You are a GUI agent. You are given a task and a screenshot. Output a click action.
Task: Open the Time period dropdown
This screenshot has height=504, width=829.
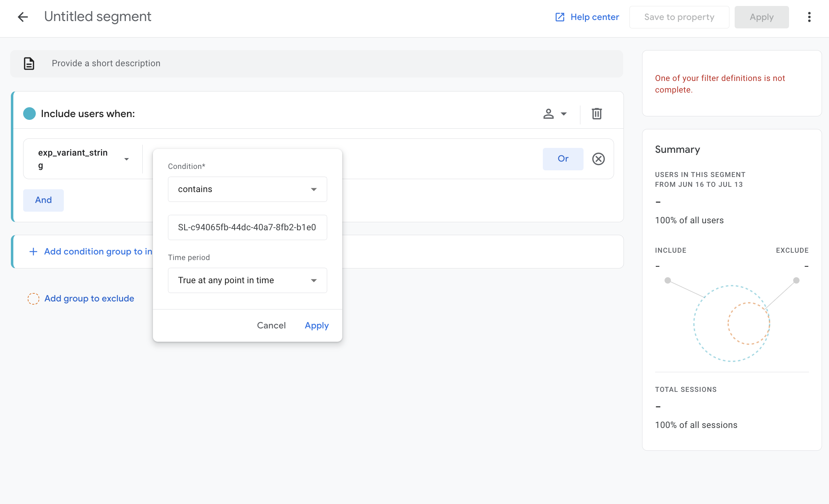click(247, 280)
